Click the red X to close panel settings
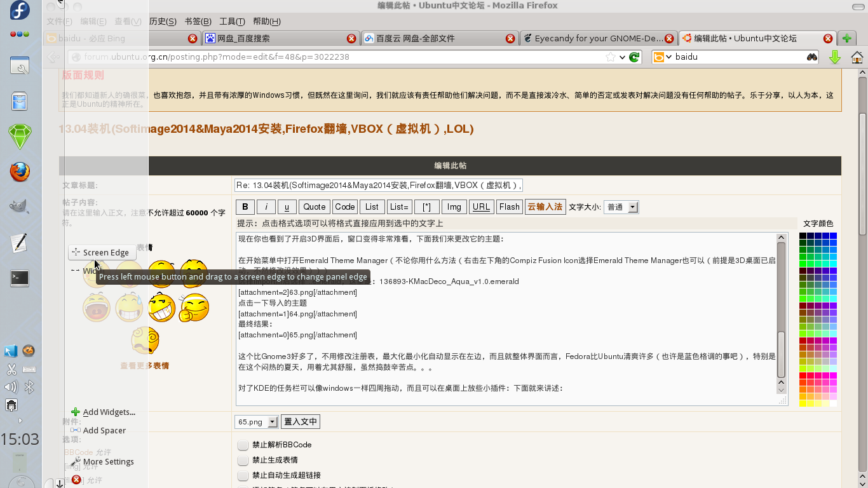The image size is (868, 488). tap(76, 480)
